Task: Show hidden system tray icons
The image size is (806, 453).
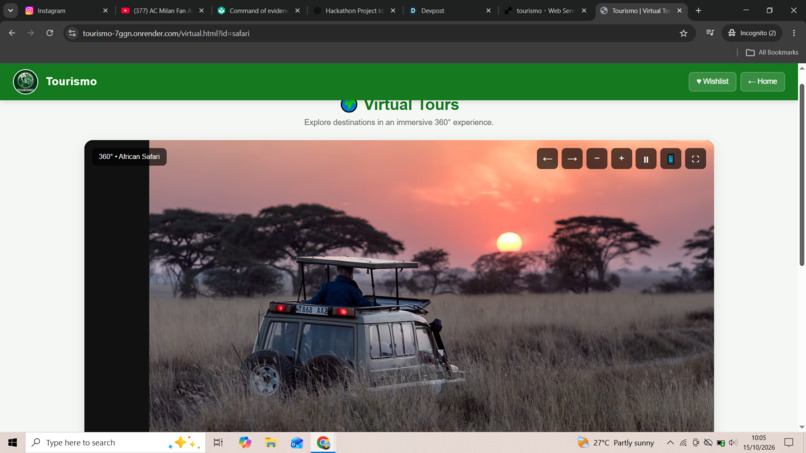Action: (x=670, y=442)
